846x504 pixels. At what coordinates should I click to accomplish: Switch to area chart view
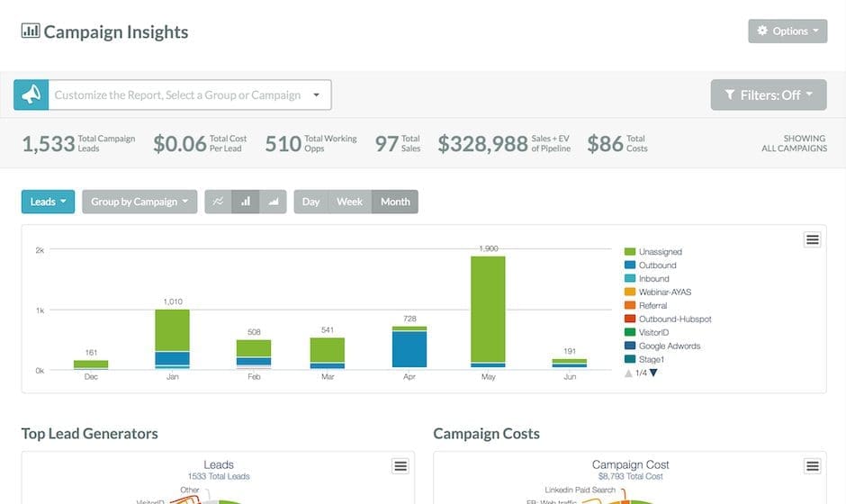(x=274, y=202)
